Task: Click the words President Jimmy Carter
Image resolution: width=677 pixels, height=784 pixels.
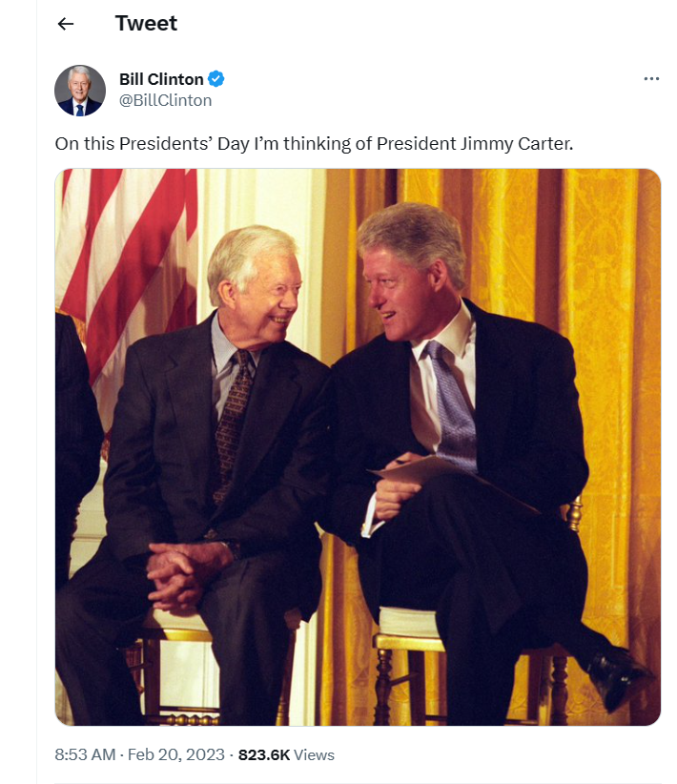Action: (x=475, y=144)
